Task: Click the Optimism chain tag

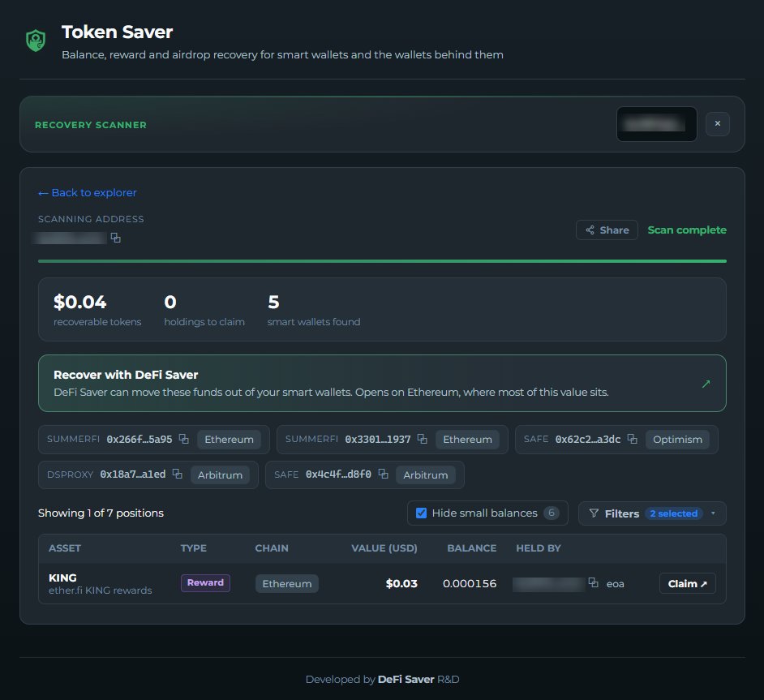Action: pyautogui.click(x=677, y=440)
